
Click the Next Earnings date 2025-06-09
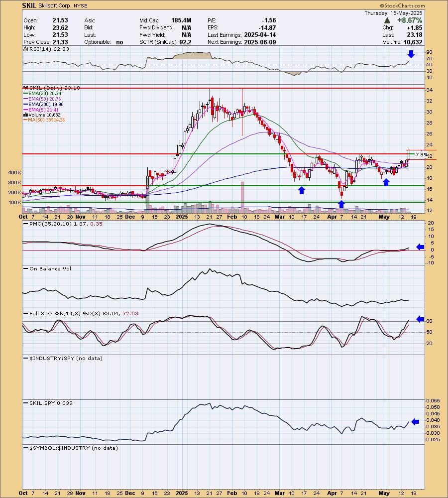[x=260, y=42]
